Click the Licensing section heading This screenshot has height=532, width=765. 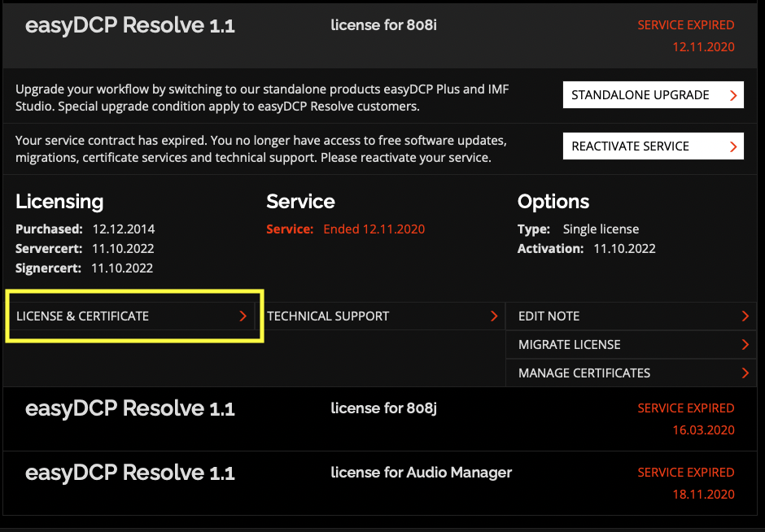59,202
